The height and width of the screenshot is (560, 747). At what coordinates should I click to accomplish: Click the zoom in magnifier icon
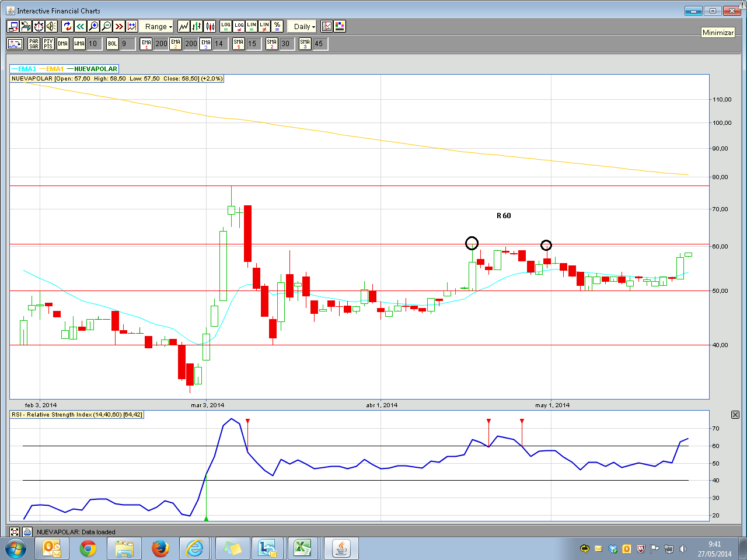pyautogui.click(x=93, y=26)
